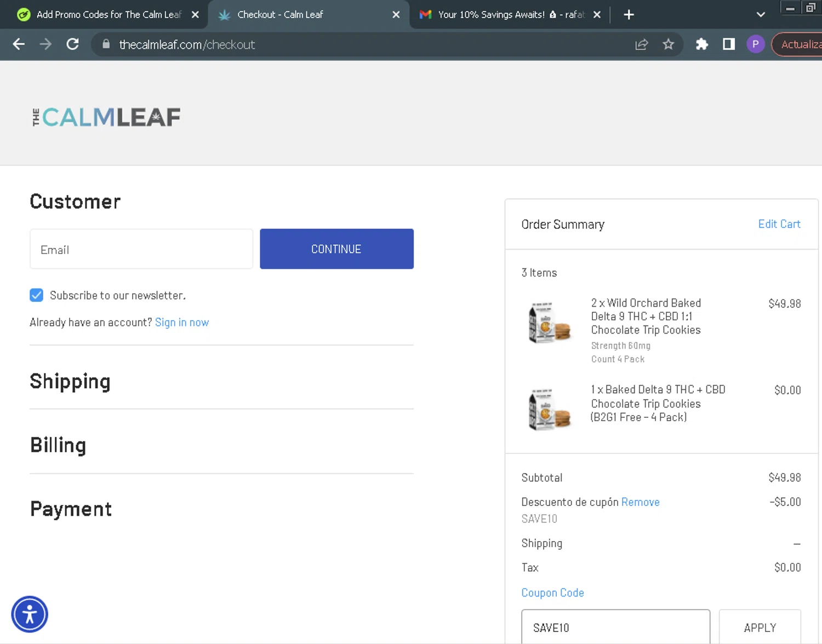Select the Payment section heading
The image size is (822, 644).
(71, 509)
